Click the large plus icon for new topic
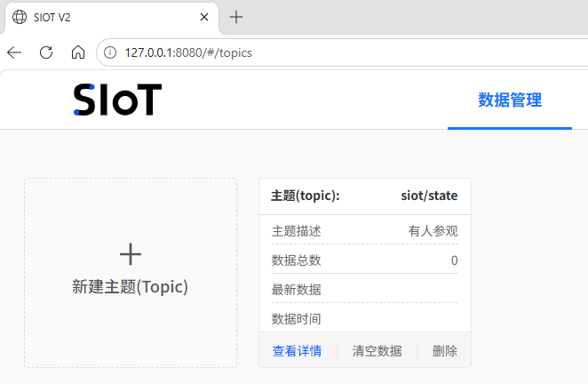Viewport: 588px width, 384px height. [131, 254]
